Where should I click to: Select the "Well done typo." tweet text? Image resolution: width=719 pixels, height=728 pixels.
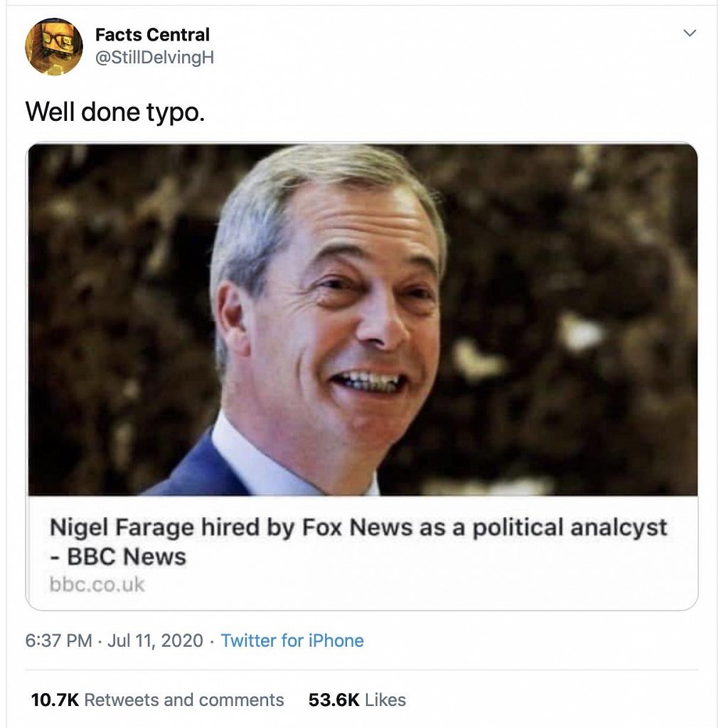click(x=115, y=112)
